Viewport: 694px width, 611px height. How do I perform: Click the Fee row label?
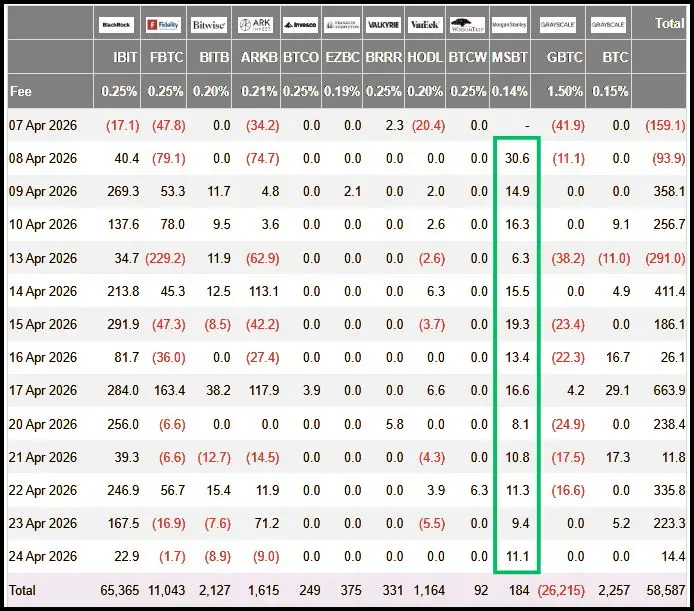click(x=21, y=91)
